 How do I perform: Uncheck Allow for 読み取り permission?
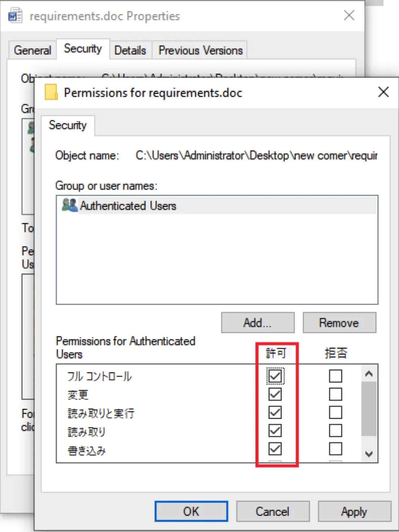[275, 431]
